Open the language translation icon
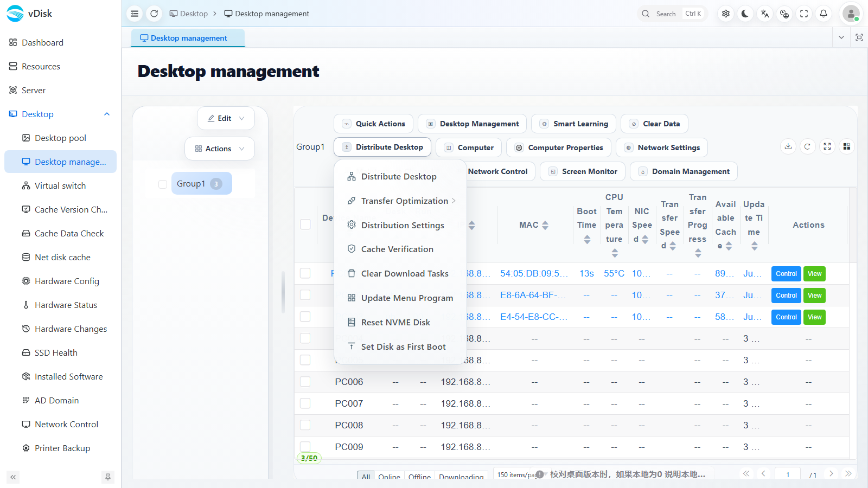868x488 pixels. point(765,14)
